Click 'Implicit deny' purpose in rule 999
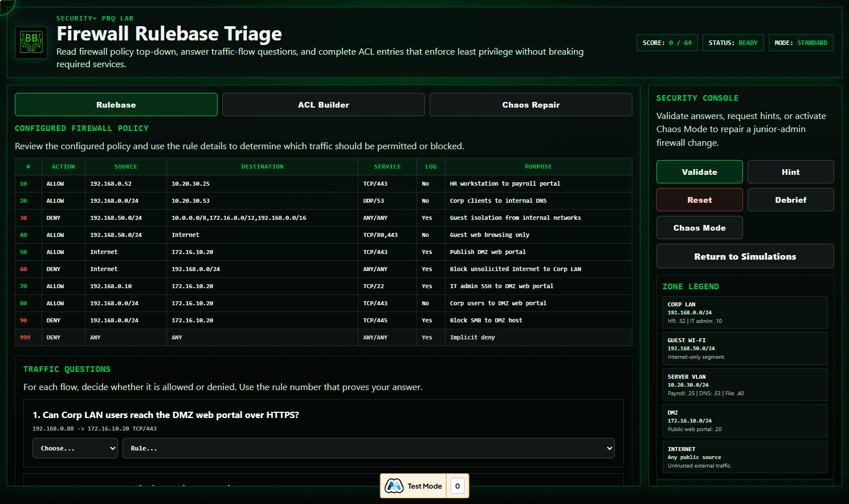Image resolution: width=849 pixels, height=504 pixels. 472,338
